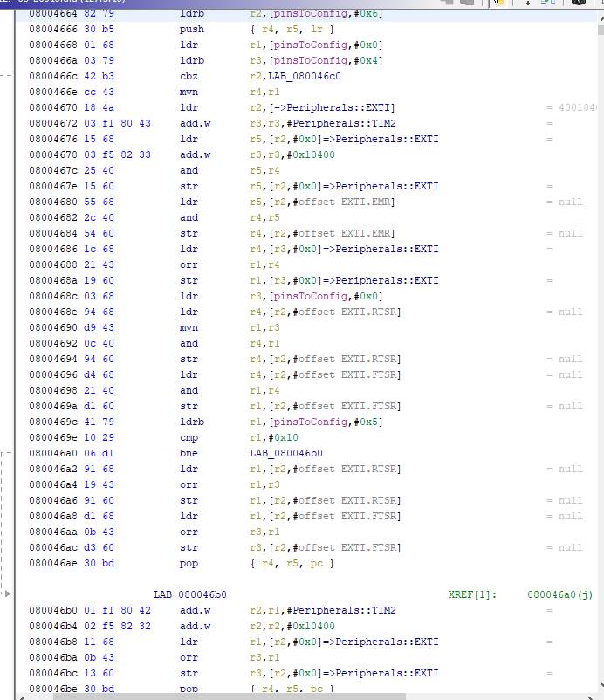Click bytes 02 f5 82 32 at 080046b4
604x700 pixels.
coord(118,627)
